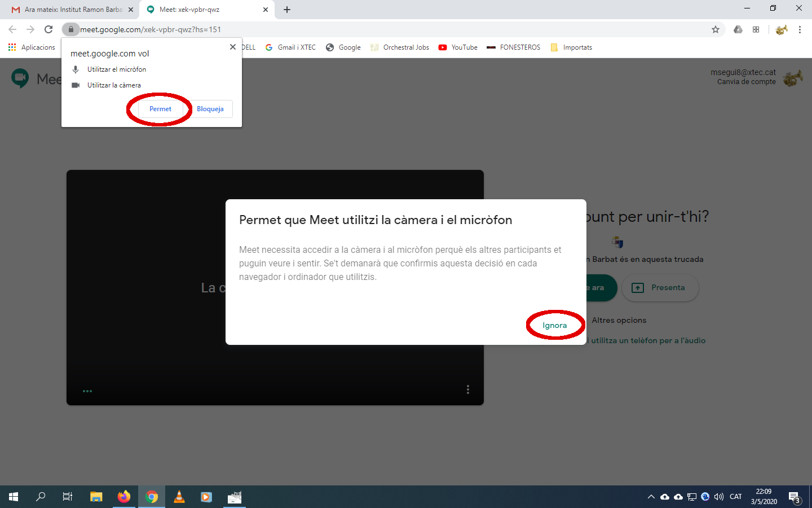This screenshot has width=812, height=508.
Task: Open the YouTube bookmark
Action: [x=458, y=47]
